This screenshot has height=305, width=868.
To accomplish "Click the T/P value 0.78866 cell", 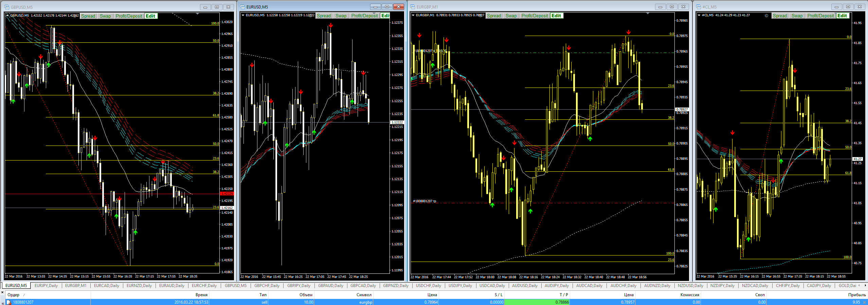I will point(537,302).
